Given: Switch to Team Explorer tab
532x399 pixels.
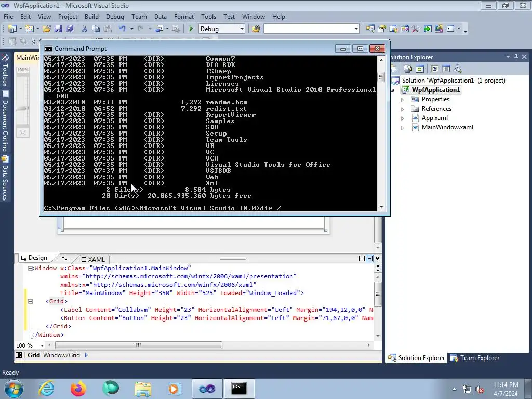Looking at the screenshot, I should tap(475, 358).
